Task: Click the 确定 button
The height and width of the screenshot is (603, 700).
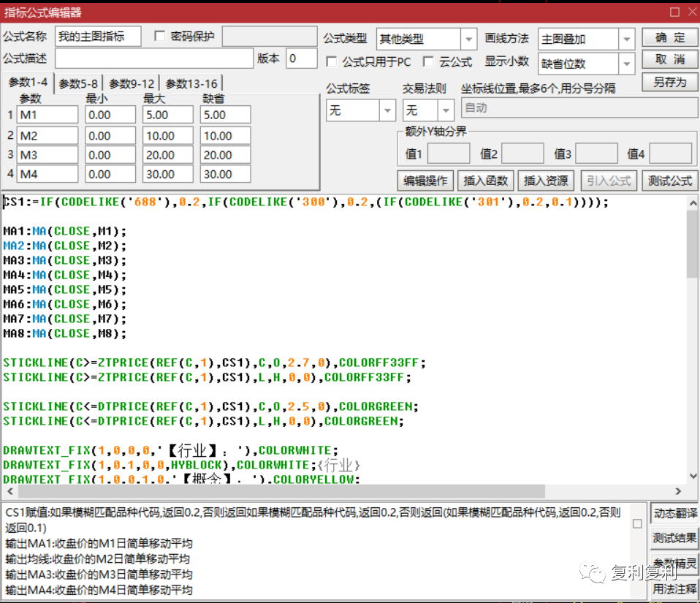Action: 669,37
